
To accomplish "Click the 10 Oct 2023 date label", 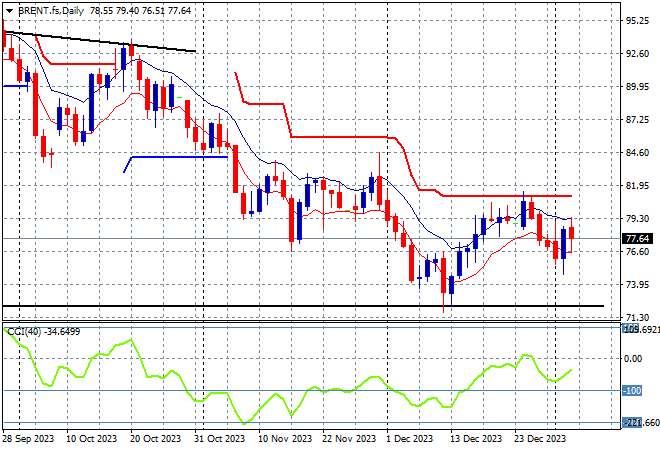I will tap(91, 439).
